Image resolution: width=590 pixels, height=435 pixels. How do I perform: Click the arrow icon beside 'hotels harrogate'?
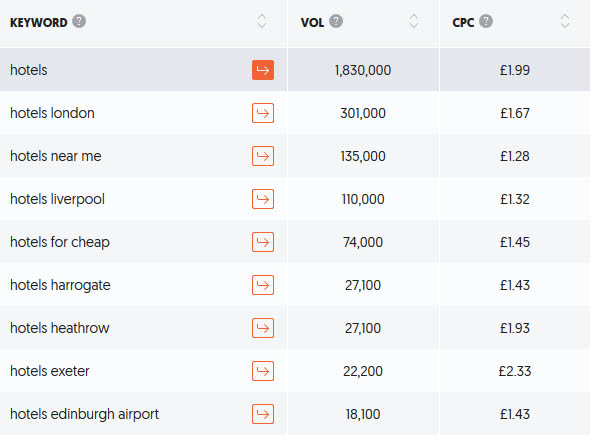click(x=263, y=285)
